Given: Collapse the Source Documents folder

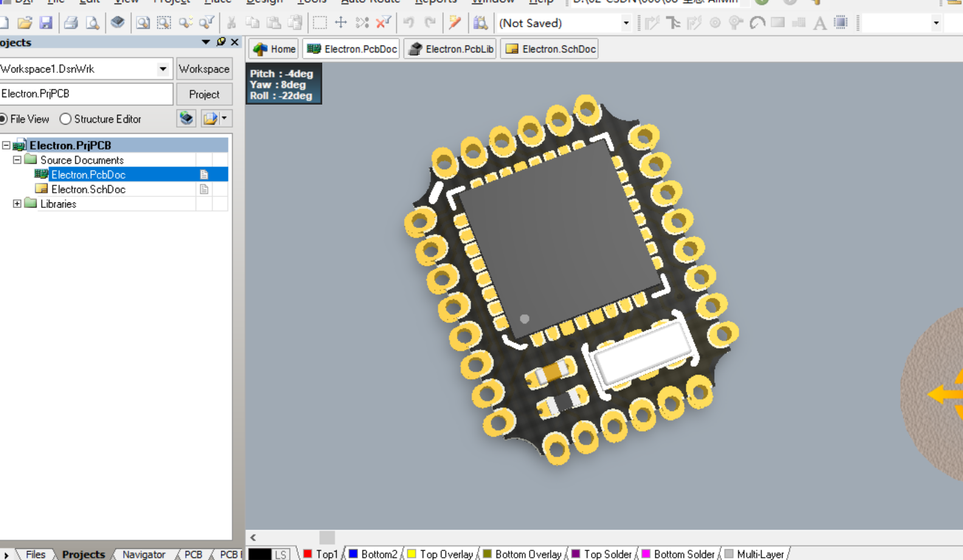Looking at the screenshot, I should 17,160.
